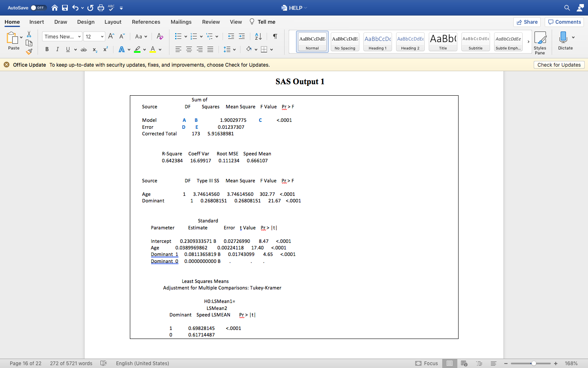Image resolution: width=588 pixels, height=368 pixels.
Task: Expand the bullet list options
Action: (x=186, y=36)
